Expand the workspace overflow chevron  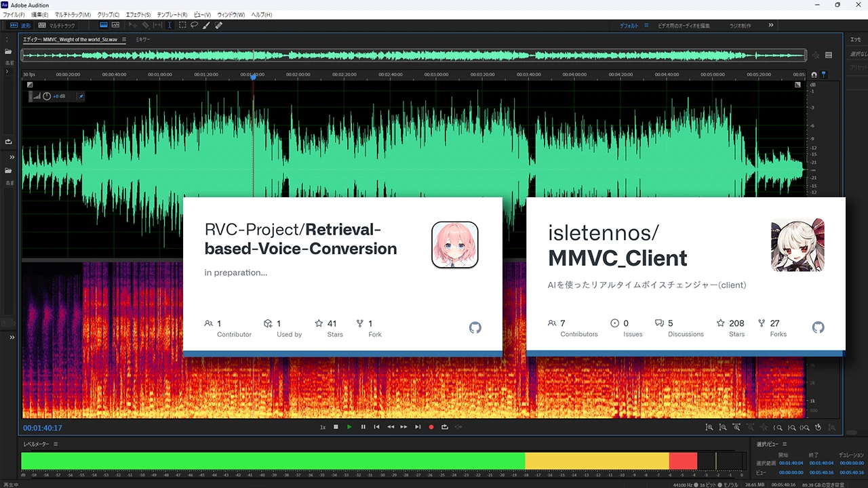[x=771, y=25]
